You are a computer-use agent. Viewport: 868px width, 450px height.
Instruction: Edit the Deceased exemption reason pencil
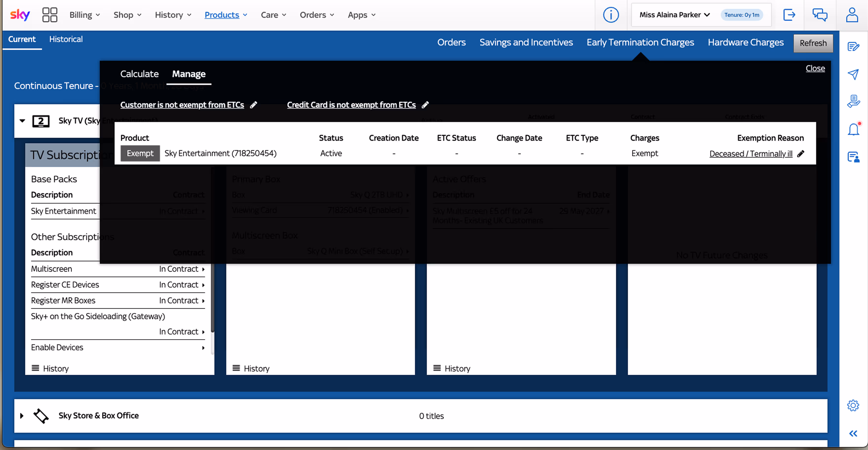(801, 154)
